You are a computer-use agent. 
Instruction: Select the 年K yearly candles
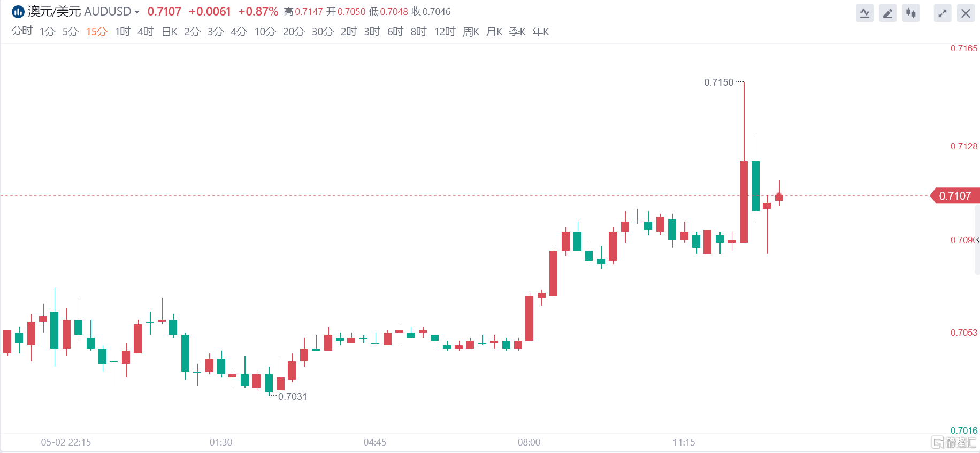(541, 32)
